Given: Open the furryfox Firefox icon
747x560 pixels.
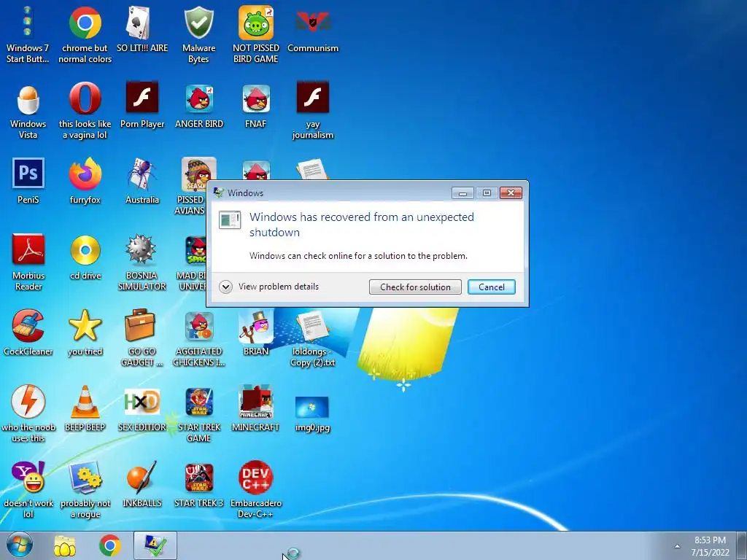Looking at the screenshot, I should click(x=85, y=181).
